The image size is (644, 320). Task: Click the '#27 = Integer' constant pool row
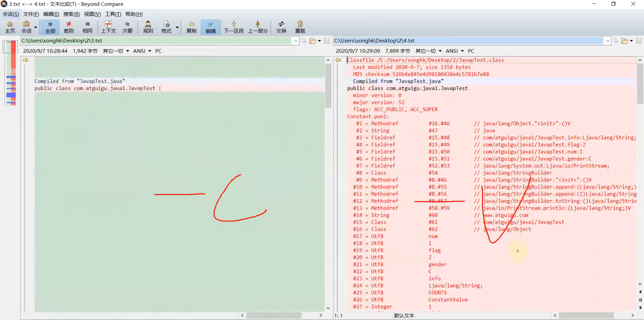click(392, 307)
